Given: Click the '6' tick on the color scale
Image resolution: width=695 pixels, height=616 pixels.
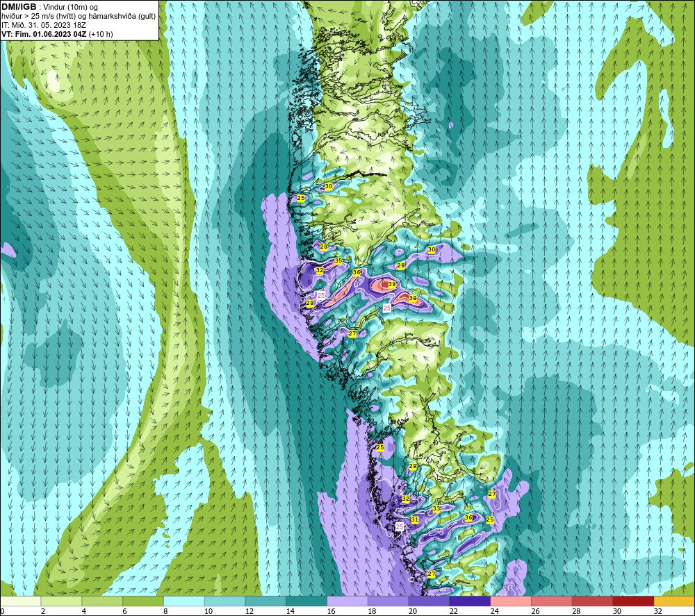Looking at the screenshot, I should point(124,611).
